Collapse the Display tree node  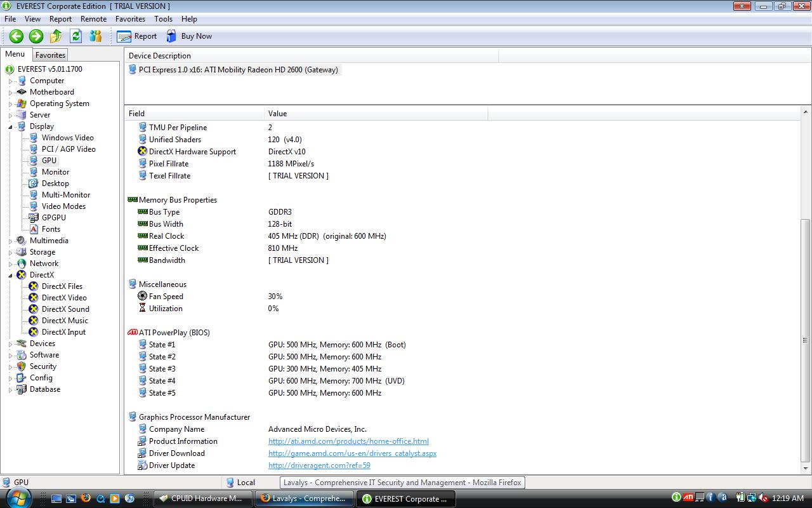click(x=11, y=126)
